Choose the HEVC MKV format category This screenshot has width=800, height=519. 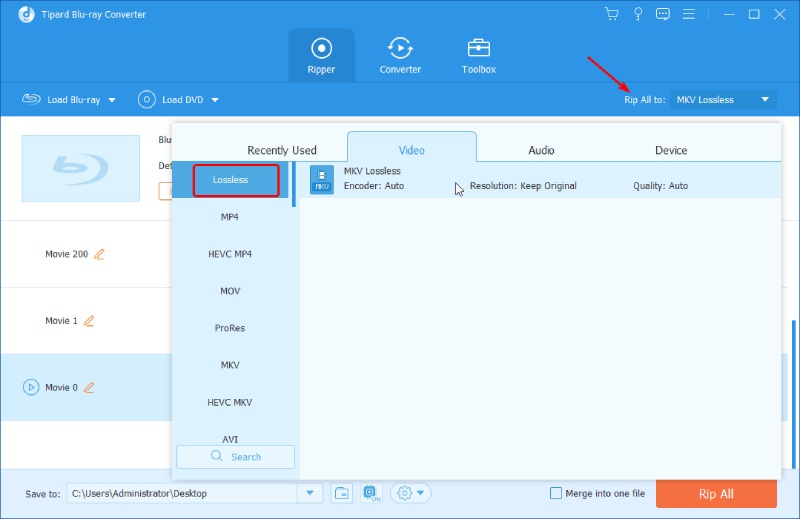[230, 402]
